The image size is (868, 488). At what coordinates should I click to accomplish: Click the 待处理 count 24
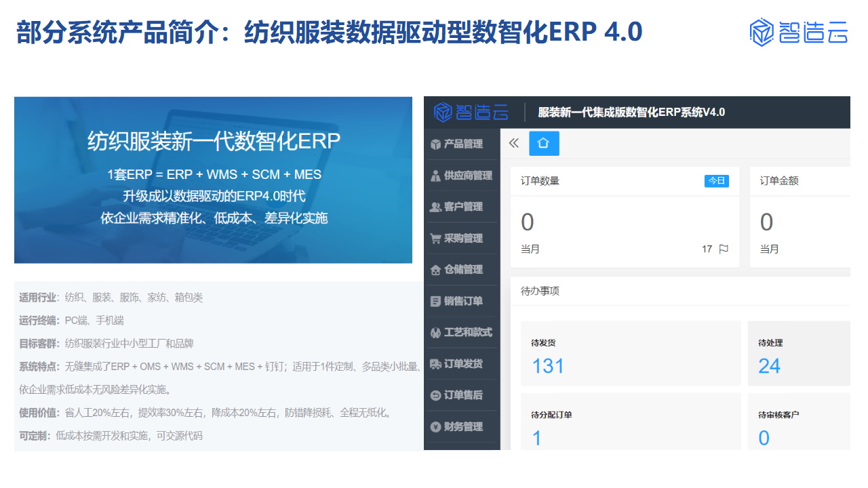[x=769, y=366]
